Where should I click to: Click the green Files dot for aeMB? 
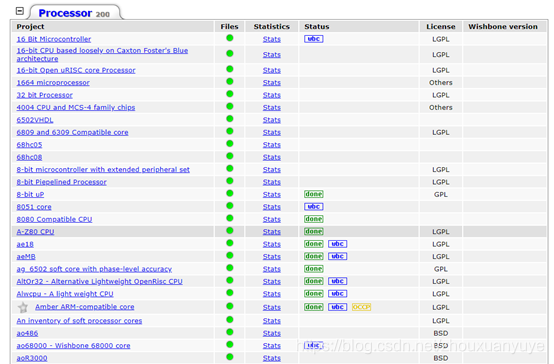coord(230,255)
